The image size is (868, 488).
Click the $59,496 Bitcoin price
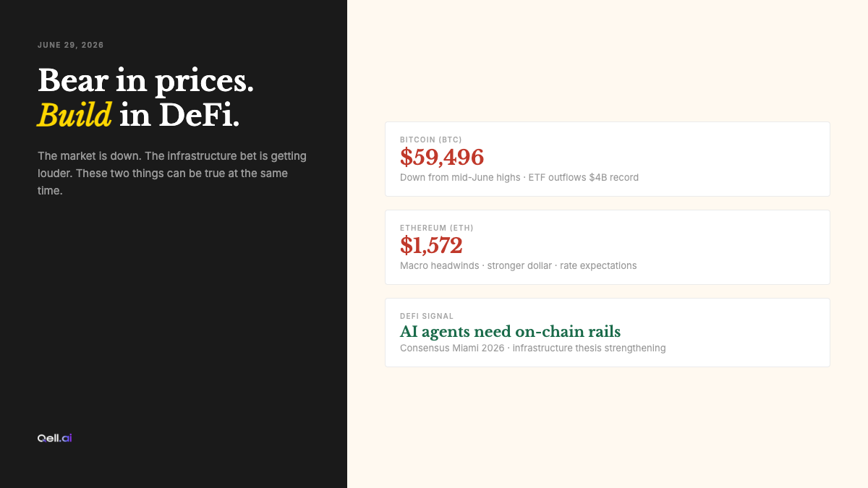point(442,157)
